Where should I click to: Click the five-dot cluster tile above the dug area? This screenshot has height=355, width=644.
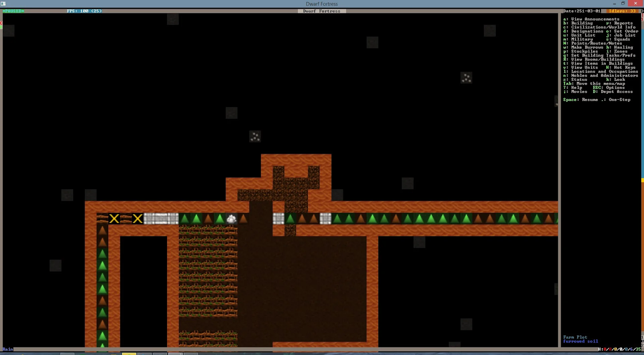pyautogui.click(x=255, y=137)
